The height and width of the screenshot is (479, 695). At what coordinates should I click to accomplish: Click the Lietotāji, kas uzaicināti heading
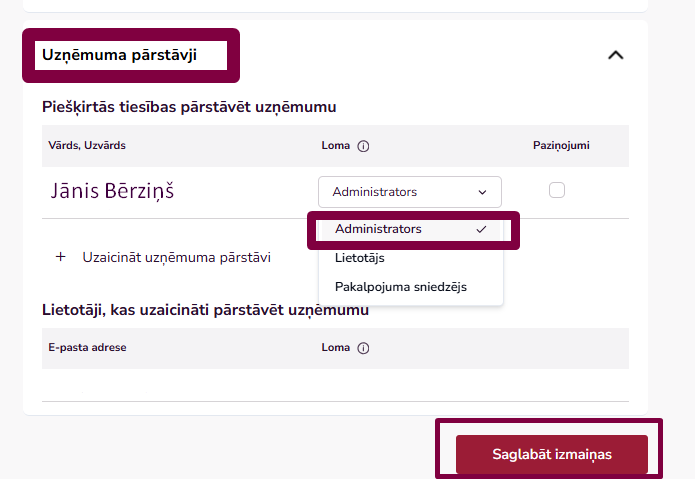pos(205,310)
